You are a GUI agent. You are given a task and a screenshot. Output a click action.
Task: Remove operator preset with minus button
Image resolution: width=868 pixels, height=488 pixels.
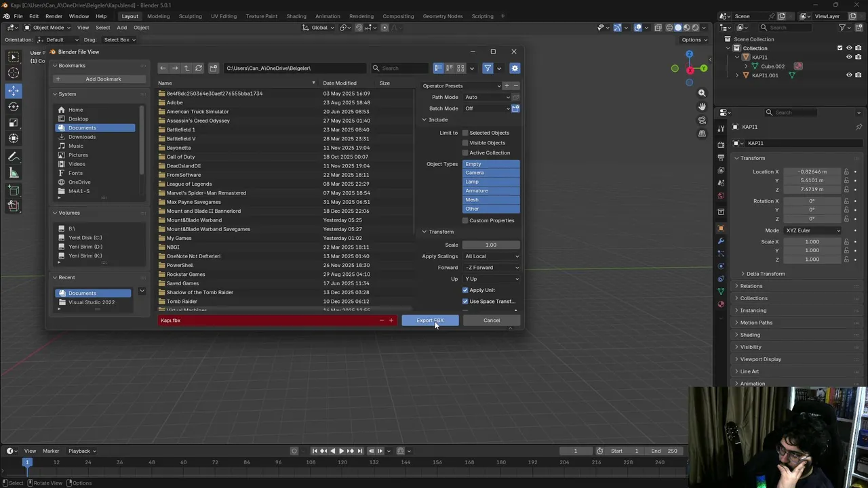pyautogui.click(x=515, y=85)
